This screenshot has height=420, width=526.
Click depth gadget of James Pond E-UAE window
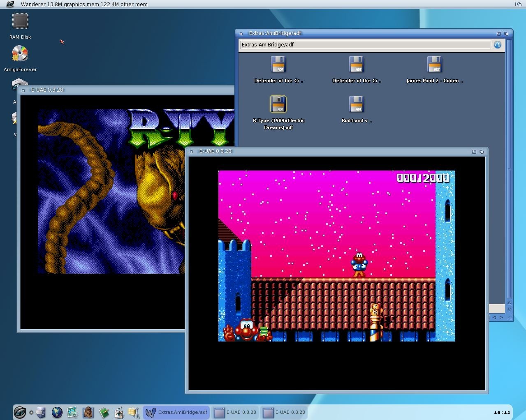tap(482, 152)
